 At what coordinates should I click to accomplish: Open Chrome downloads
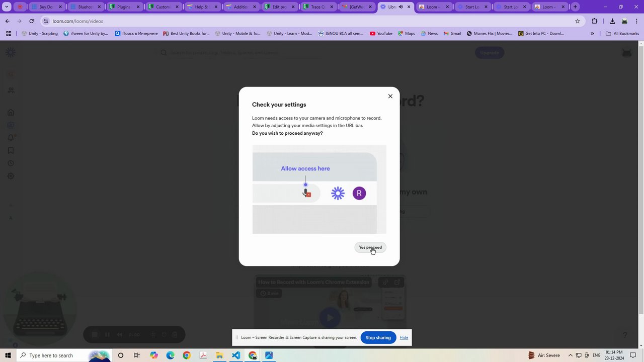tap(612, 21)
